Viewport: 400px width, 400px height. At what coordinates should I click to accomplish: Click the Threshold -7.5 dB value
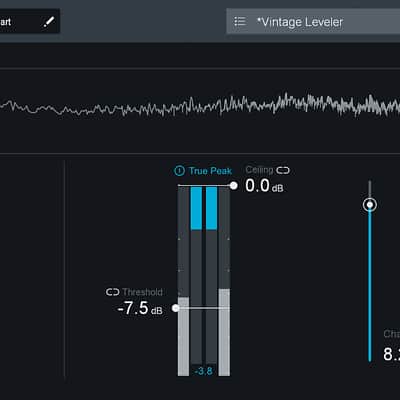(140, 308)
